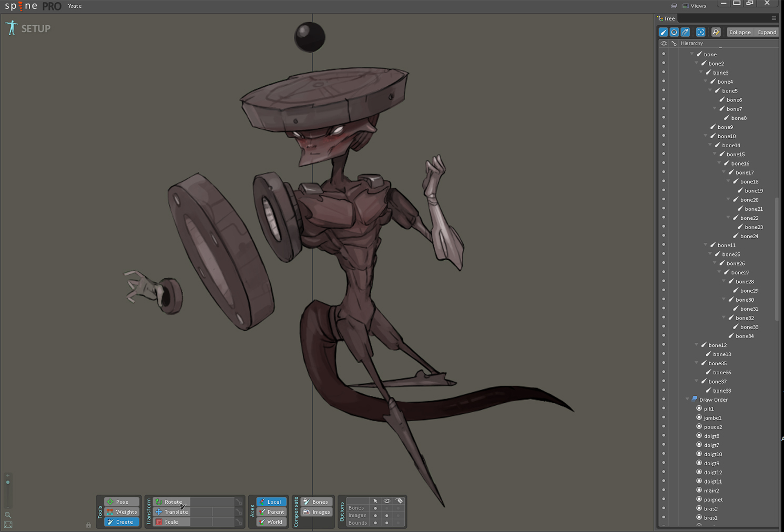This screenshot has height=532, width=784.
Task: Collapse the bone17 tree node
Action: pyautogui.click(x=724, y=172)
